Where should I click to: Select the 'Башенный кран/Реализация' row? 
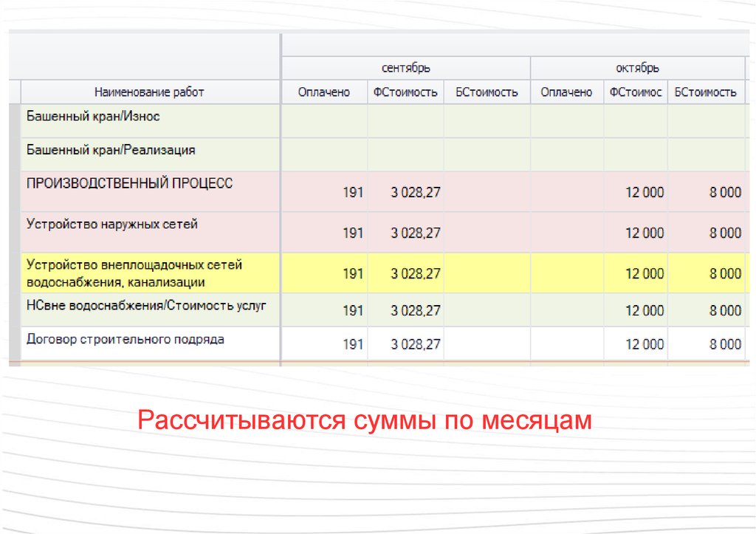(x=111, y=150)
